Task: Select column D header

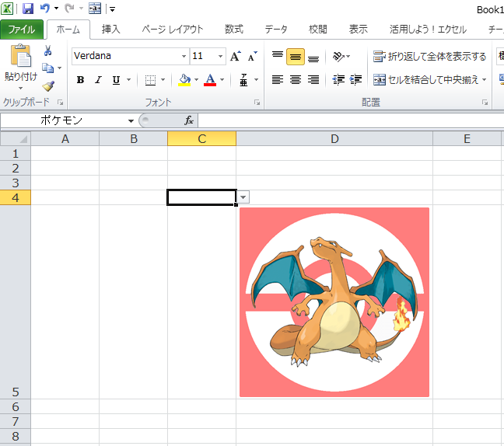Action: click(334, 139)
